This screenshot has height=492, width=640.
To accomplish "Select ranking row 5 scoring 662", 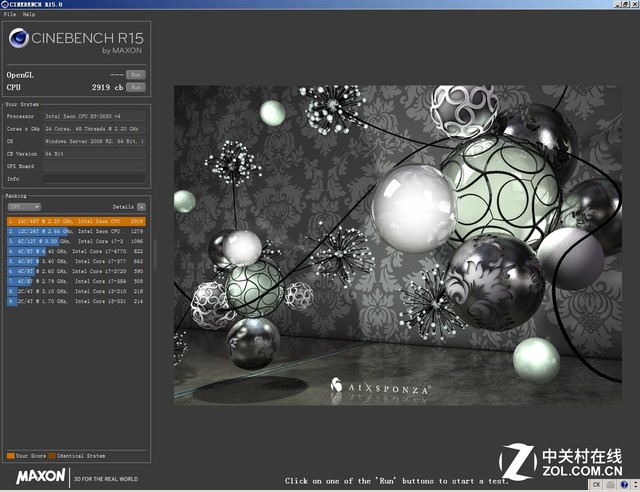I will tap(76, 261).
